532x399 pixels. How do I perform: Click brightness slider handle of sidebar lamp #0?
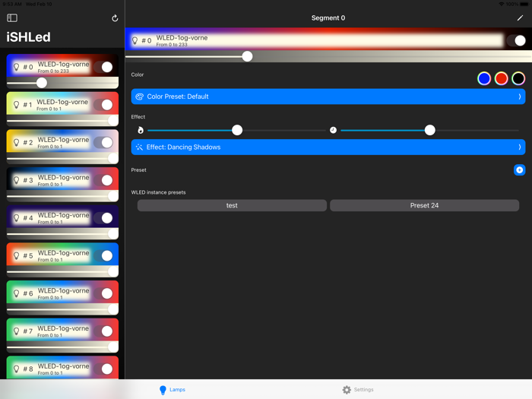[x=42, y=83]
